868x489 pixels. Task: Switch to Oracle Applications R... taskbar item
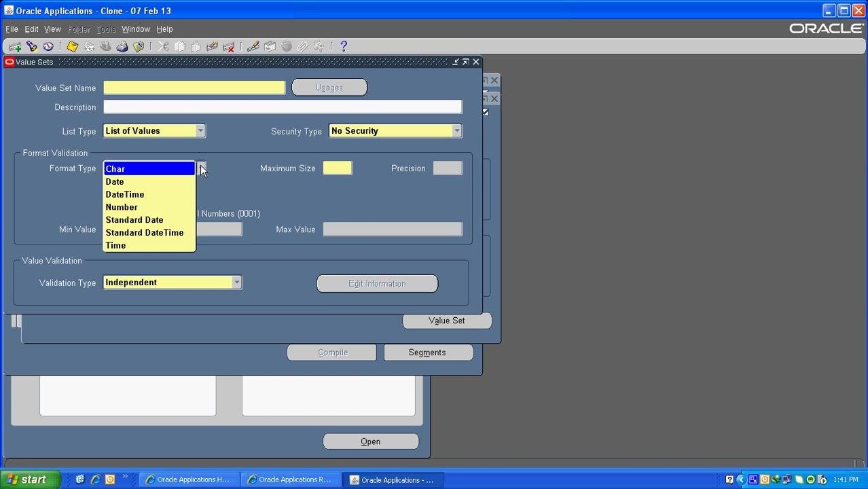[291, 479]
